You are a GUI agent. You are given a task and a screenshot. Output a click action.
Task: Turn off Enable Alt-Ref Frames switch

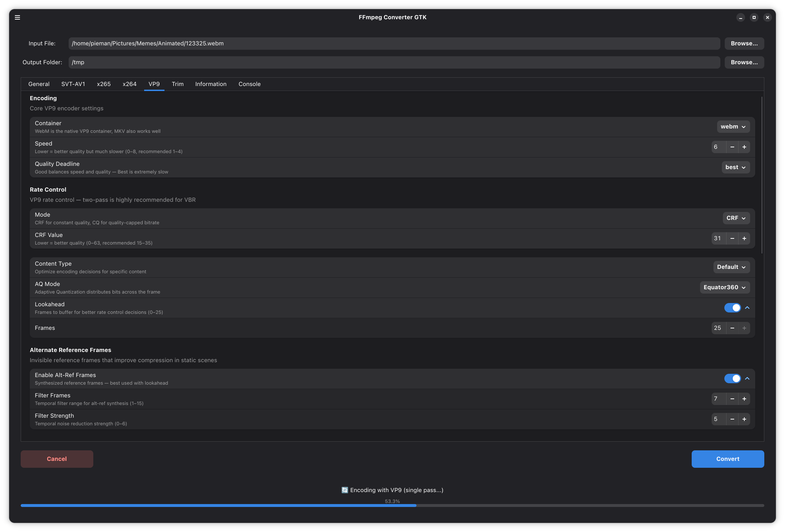[x=732, y=378]
